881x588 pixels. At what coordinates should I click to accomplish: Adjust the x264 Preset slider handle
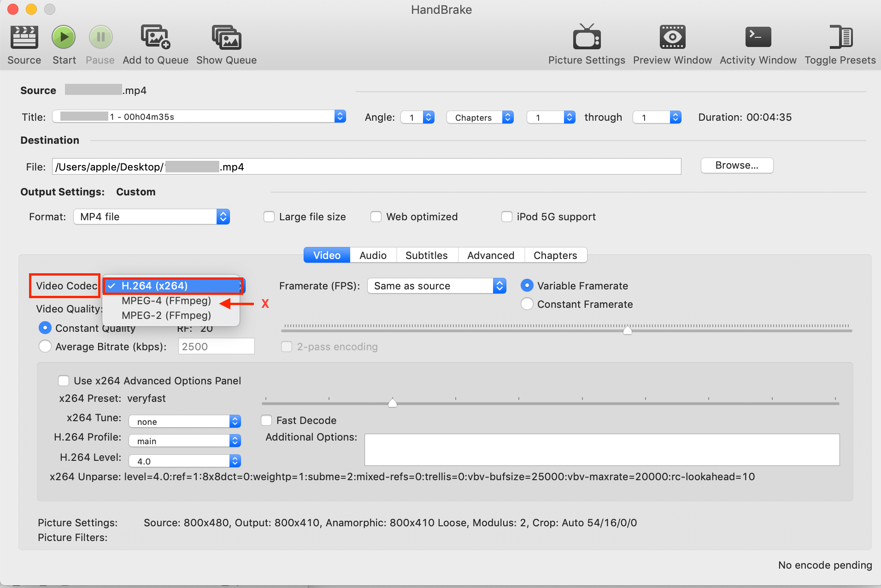[x=393, y=403]
